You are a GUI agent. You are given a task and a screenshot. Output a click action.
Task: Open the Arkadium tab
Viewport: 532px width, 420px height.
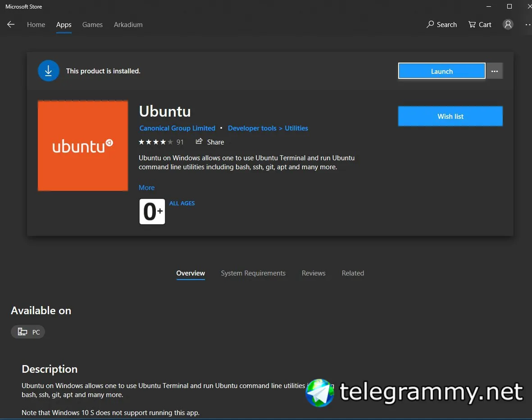(128, 25)
